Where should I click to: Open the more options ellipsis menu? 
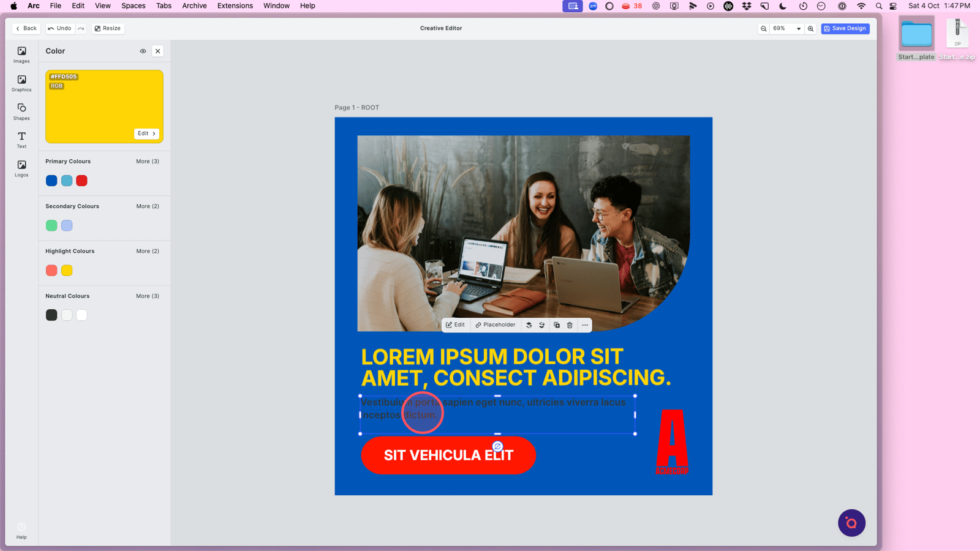click(585, 325)
